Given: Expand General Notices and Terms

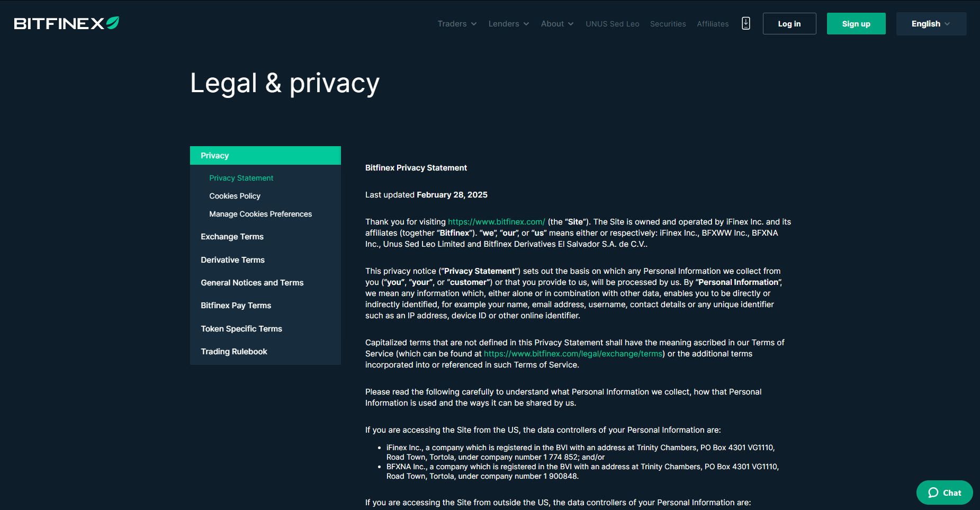Looking at the screenshot, I should pyautogui.click(x=252, y=283).
